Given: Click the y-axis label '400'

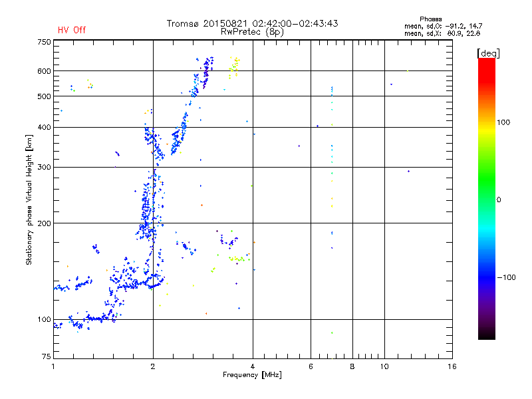Looking at the screenshot, I should (x=45, y=128).
